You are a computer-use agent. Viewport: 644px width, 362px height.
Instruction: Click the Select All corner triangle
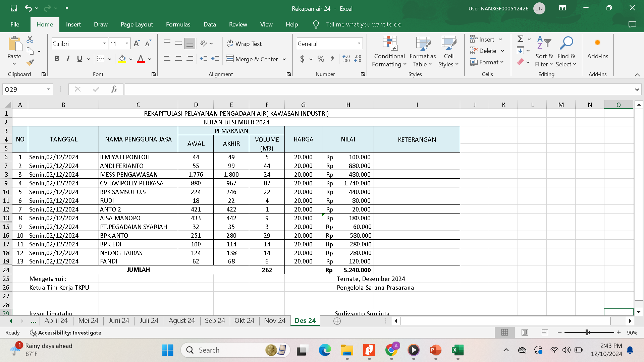coord(8,105)
